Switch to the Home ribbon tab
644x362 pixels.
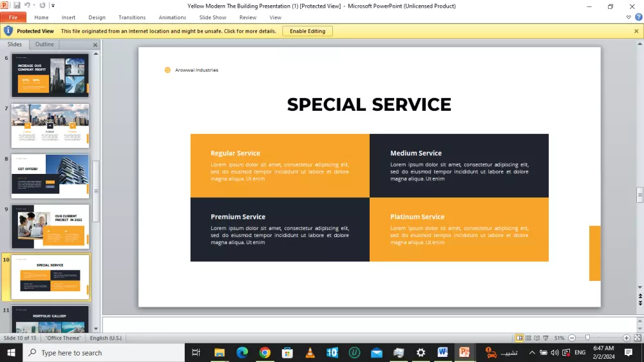tap(41, 17)
